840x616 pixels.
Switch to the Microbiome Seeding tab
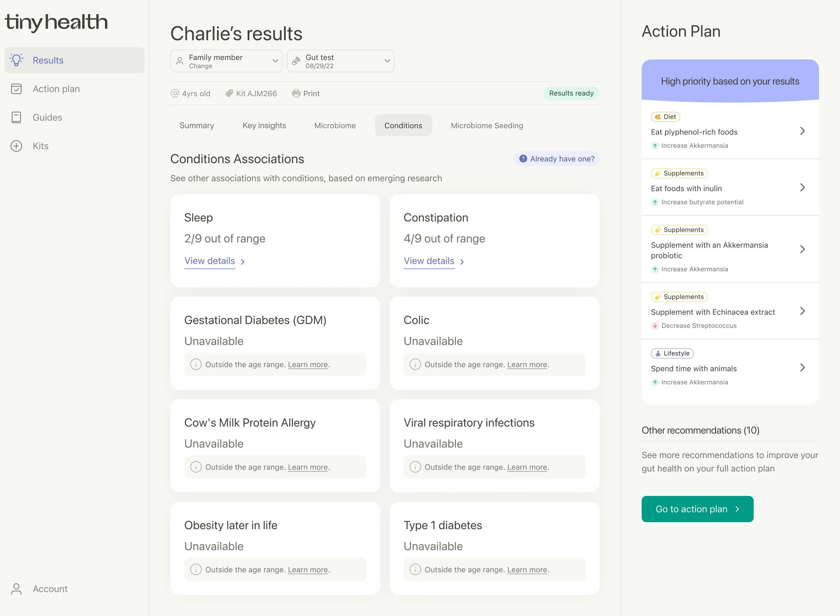pos(487,125)
